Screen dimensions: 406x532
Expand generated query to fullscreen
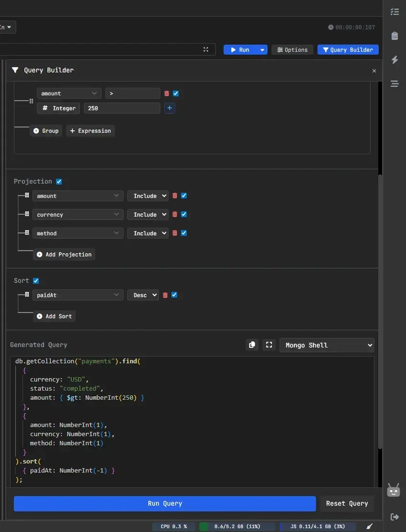coord(269,345)
